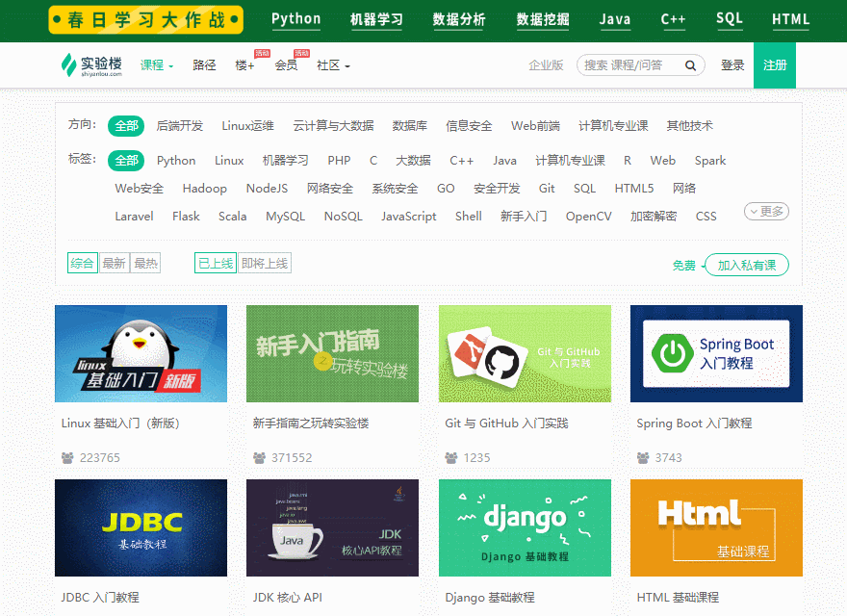Select the Hadoop tag

pyautogui.click(x=205, y=188)
